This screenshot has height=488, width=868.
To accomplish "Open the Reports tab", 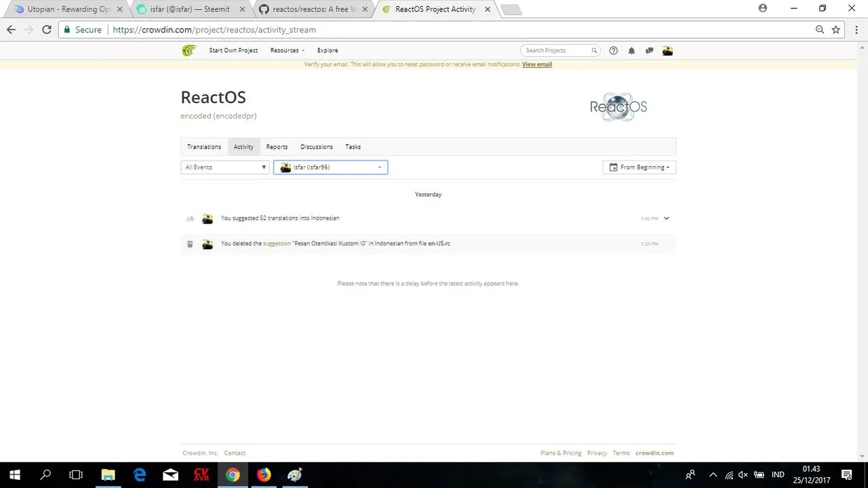I will pos(277,147).
